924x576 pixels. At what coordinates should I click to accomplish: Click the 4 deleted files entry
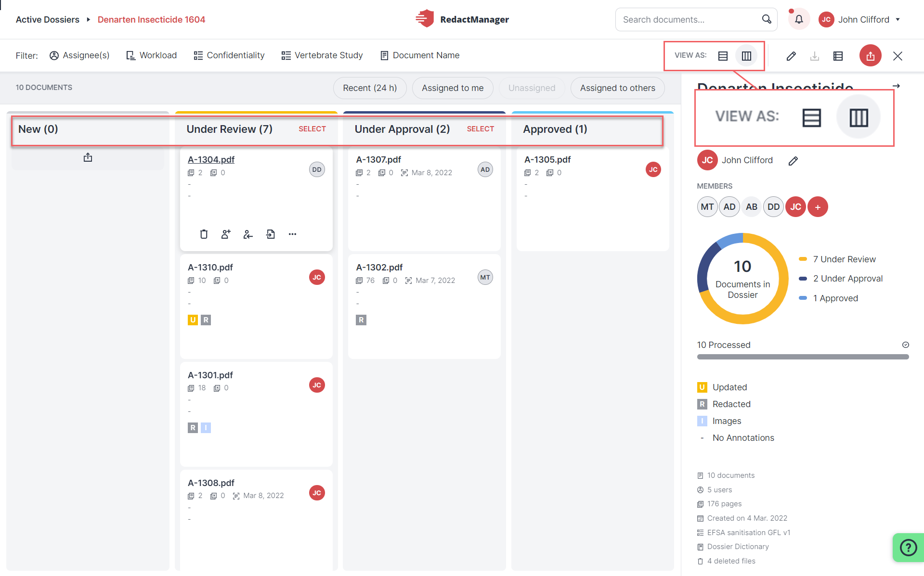[x=727, y=561]
